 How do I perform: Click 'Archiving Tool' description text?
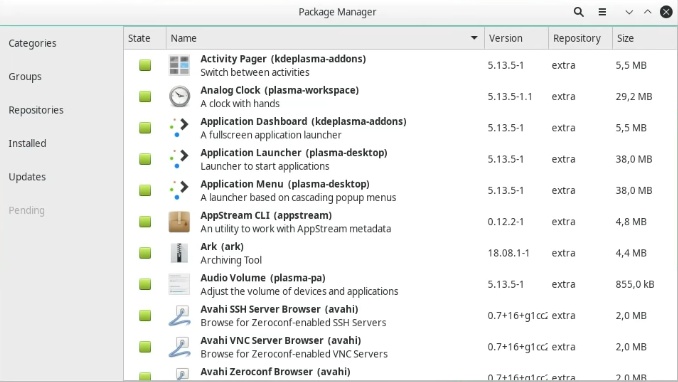tap(231, 260)
